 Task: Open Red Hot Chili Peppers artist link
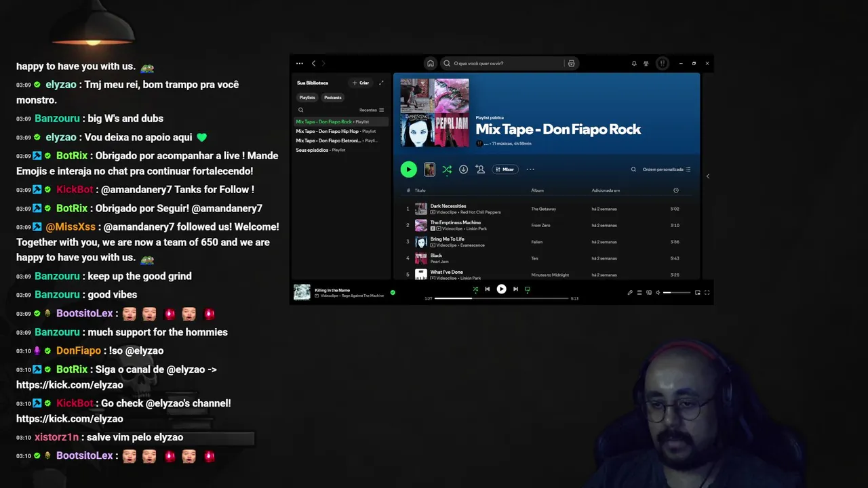480,212
